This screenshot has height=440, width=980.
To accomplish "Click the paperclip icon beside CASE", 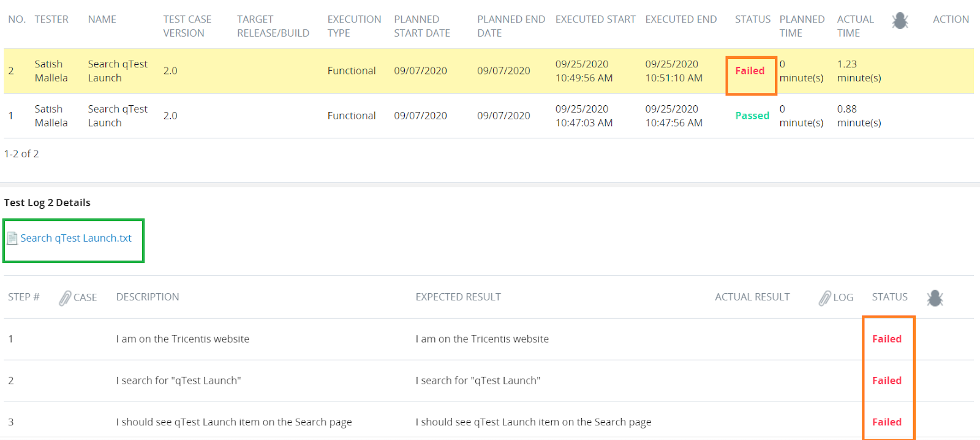I will [x=65, y=298].
